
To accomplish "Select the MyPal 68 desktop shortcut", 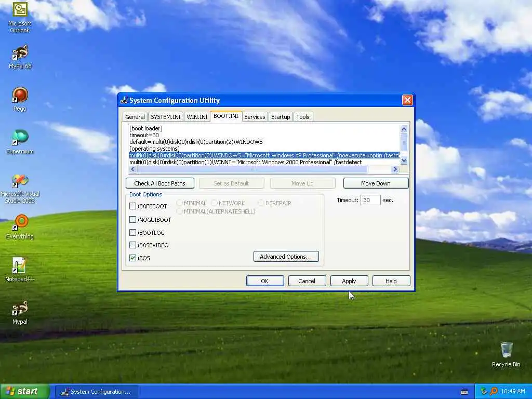I will 20,56.
